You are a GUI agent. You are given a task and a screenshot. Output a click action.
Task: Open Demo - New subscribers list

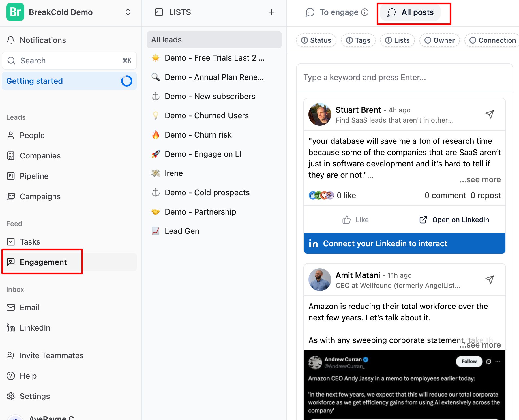click(x=214, y=96)
